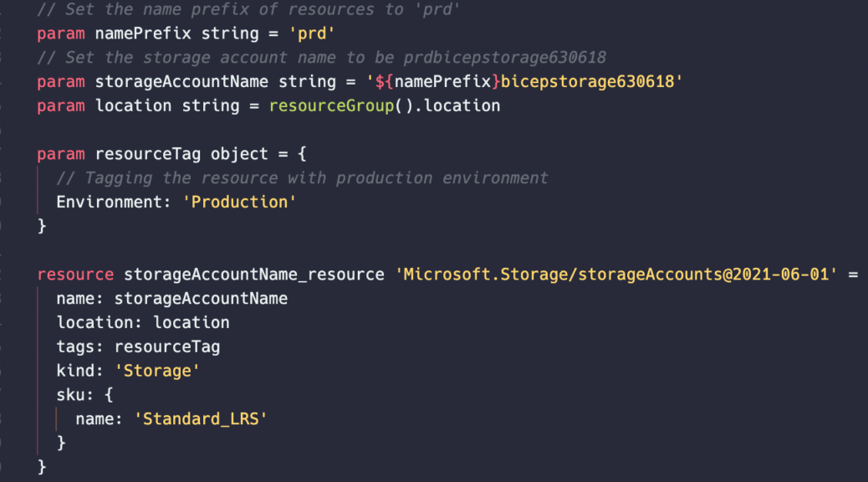Click the 'Storage' kind value
The height and width of the screenshot is (482, 868).
click(157, 372)
